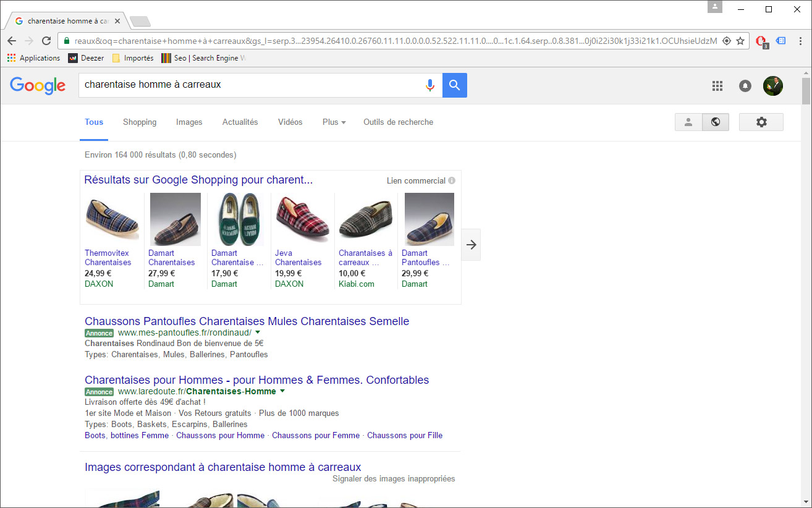Image resolution: width=812 pixels, height=508 pixels.
Task: Open Outils de recherche
Action: click(399, 122)
